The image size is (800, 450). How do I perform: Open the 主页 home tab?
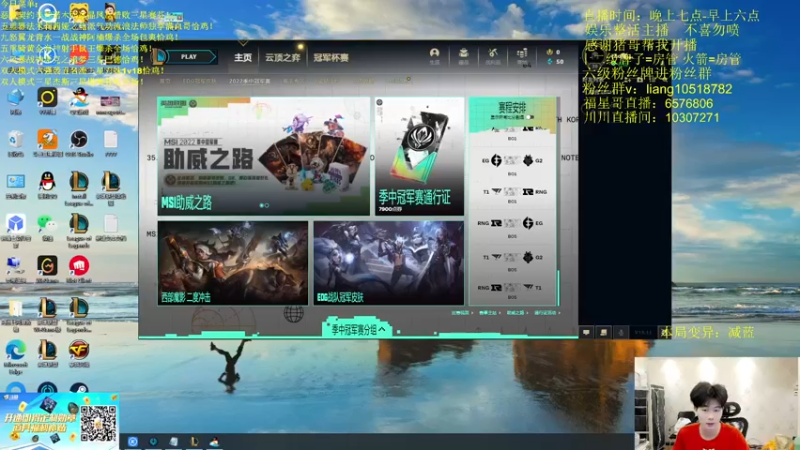pos(243,58)
